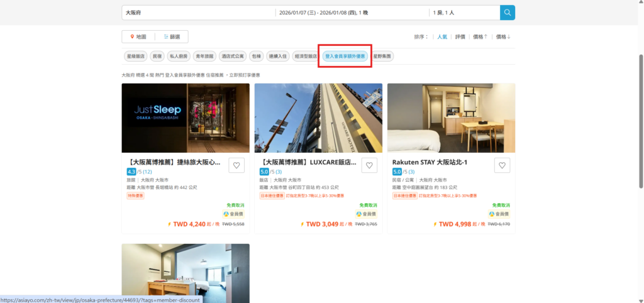This screenshot has width=644, height=303.
Task: Open the 2026/01/07 - 2026/01/08 date picker
Action: (352, 13)
